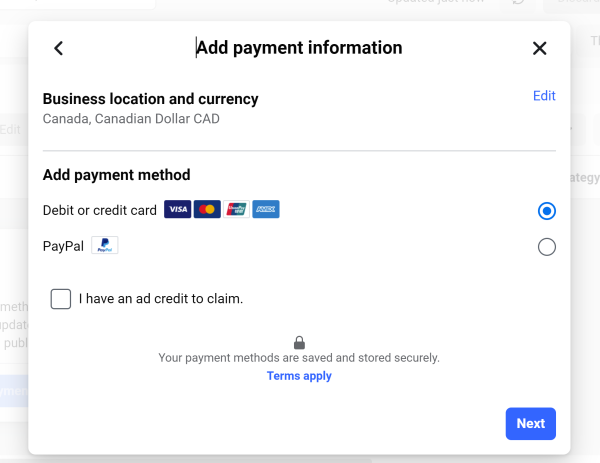The width and height of the screenshot is (600, 463).
Task: Edit business location and currency
Action: point(544,96)
